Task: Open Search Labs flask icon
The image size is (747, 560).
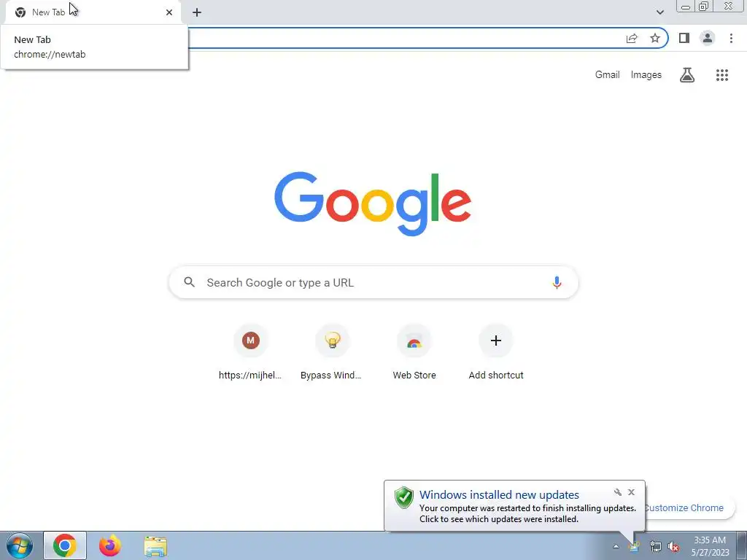Action: [687, 75]
